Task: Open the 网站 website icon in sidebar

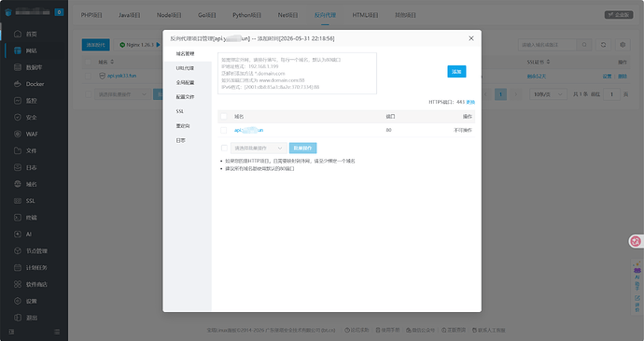Action: (x=18, y=50)
